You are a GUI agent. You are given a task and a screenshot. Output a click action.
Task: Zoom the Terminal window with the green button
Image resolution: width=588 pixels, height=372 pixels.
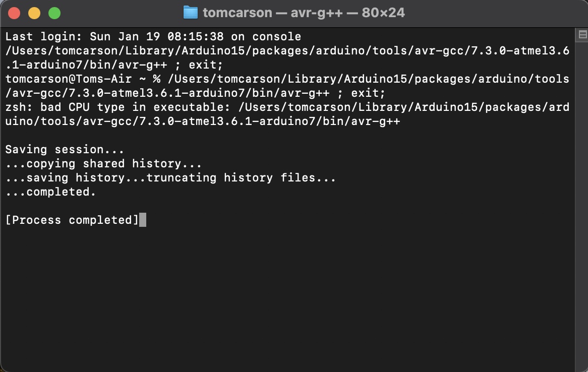point(55,13)
